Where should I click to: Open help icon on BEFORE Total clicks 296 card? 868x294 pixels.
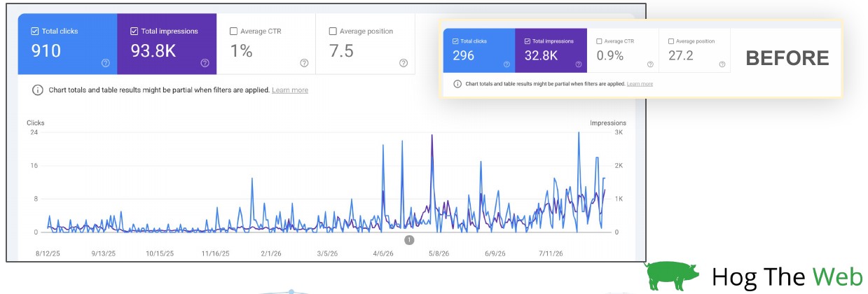click(507, 64)
